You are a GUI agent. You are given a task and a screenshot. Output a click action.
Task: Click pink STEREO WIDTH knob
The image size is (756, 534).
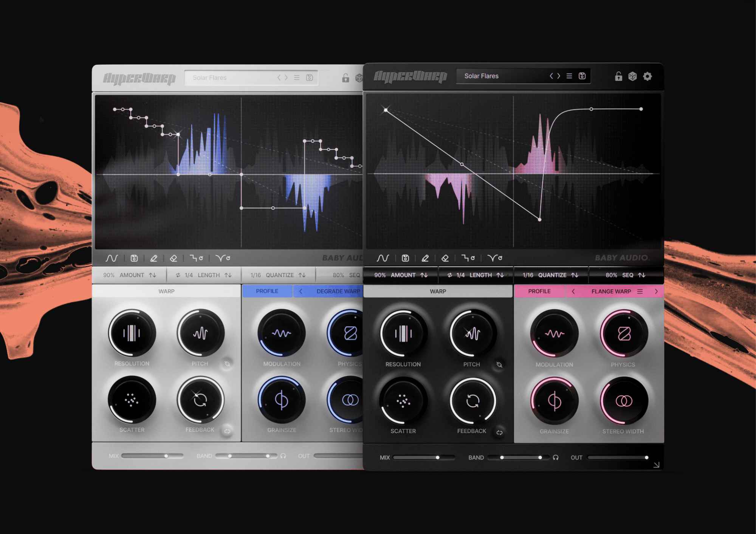[624, 401]
